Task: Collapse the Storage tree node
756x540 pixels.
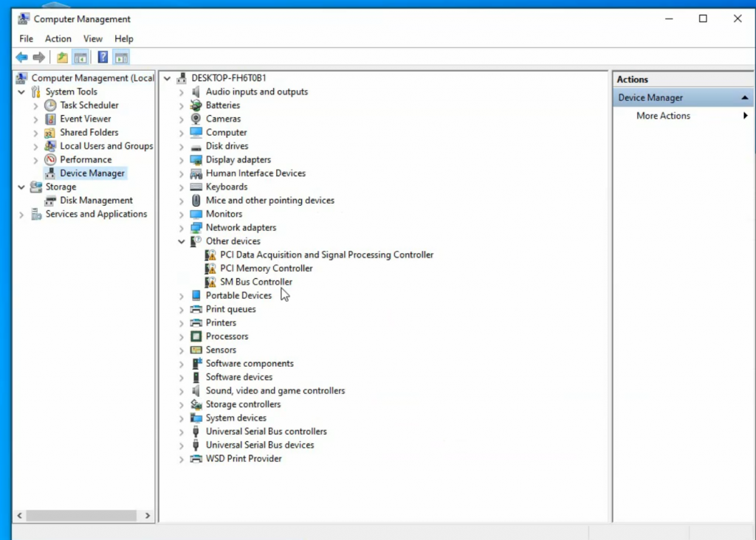Action: [x=21, y=187]
